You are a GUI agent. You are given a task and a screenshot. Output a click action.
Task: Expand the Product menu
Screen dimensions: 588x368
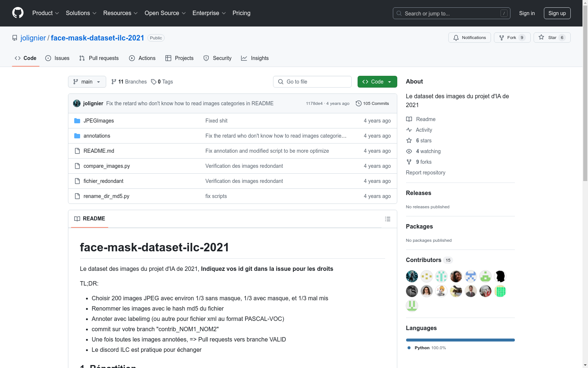tap(46, 13)
